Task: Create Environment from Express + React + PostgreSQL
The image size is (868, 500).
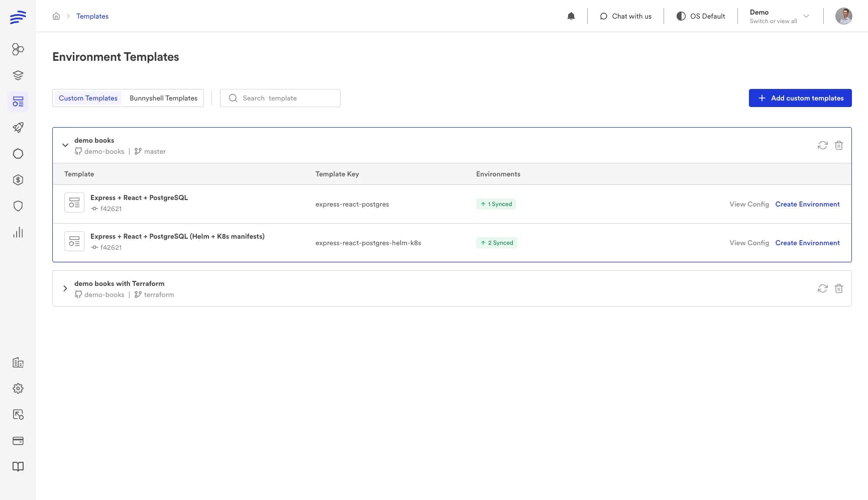Action: point(807,204)
